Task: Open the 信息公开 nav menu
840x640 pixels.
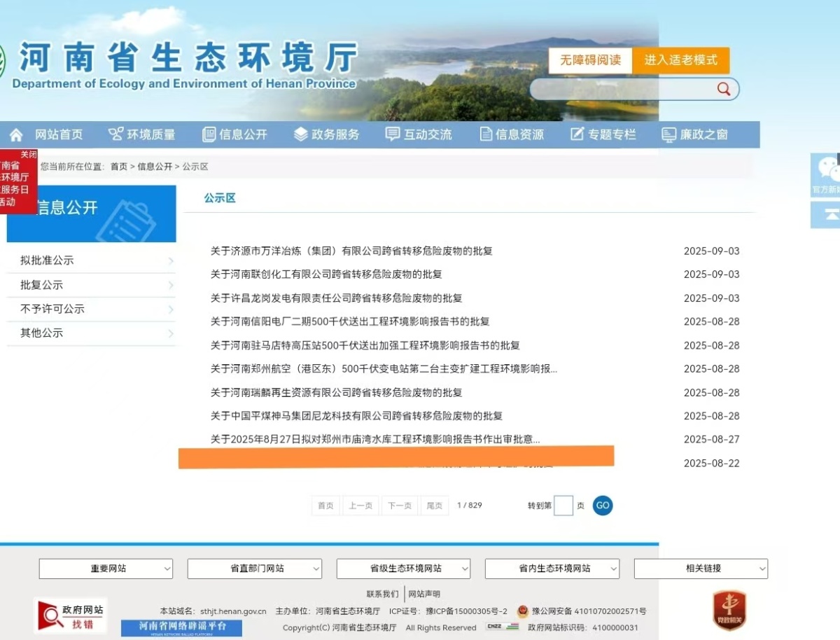Action: pyautogui.click(x=235, y=134)
